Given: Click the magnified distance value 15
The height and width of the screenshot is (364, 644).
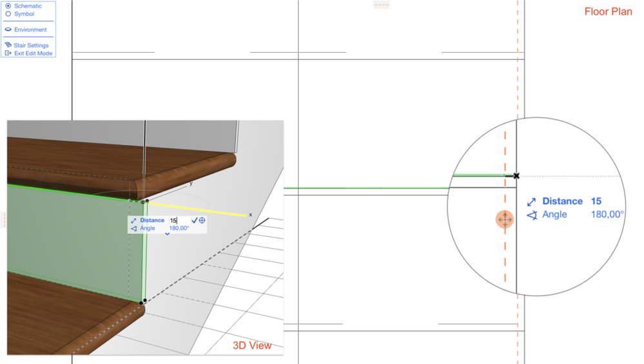Looking at the screenshot, I should point(596,201).
